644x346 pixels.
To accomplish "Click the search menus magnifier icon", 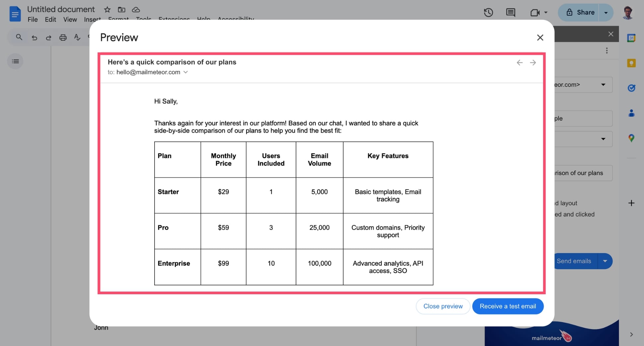I will (19, 37).
